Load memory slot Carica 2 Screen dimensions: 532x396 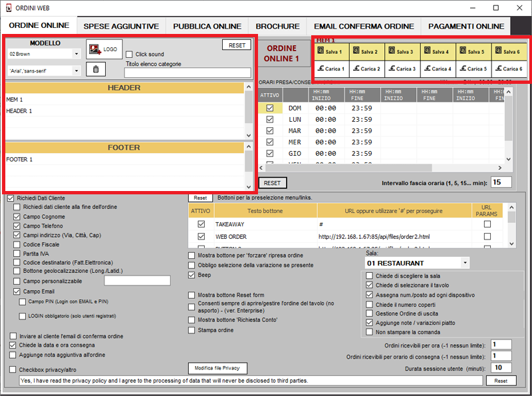[366, 68]
